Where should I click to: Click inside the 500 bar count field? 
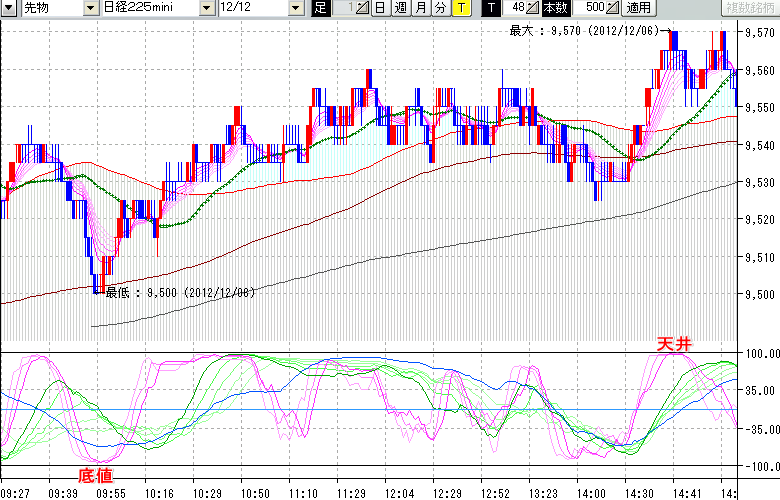[x=593, y=8]
